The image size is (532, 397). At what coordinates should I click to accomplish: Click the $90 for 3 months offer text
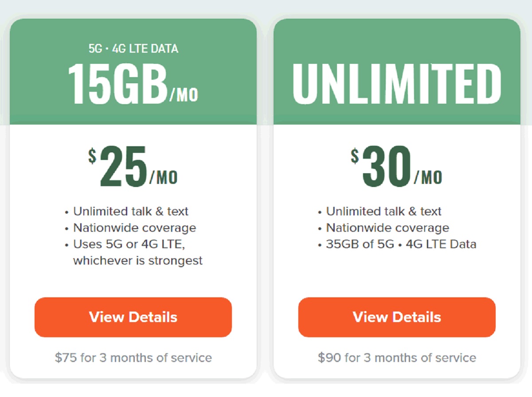tap(397, 358)
